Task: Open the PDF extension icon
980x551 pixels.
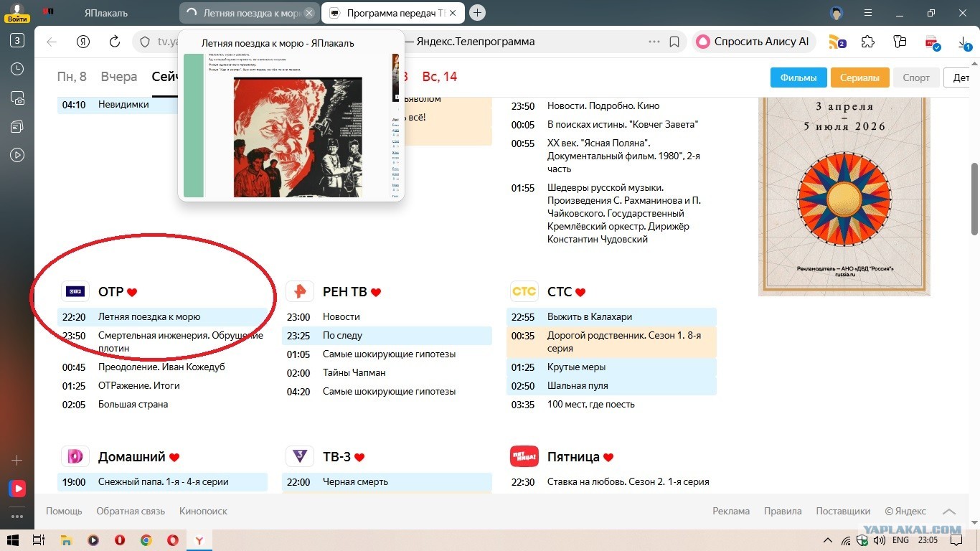Action: tap(932, 42)
